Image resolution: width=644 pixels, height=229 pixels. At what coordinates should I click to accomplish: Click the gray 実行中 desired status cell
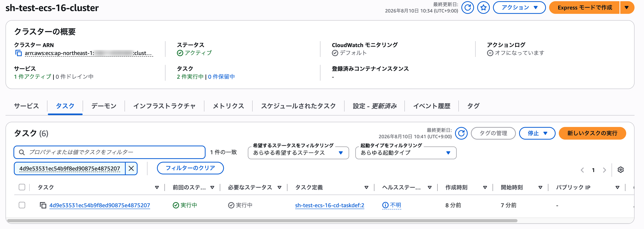240,205
